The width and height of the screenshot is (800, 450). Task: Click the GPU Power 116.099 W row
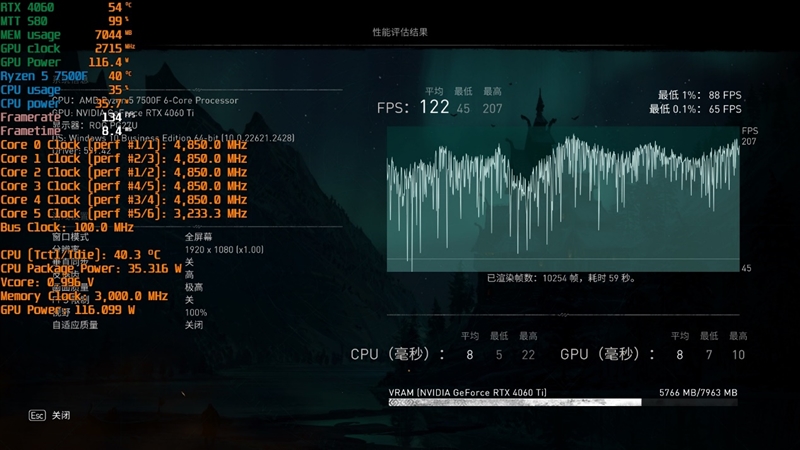click(x=67, y=310)
